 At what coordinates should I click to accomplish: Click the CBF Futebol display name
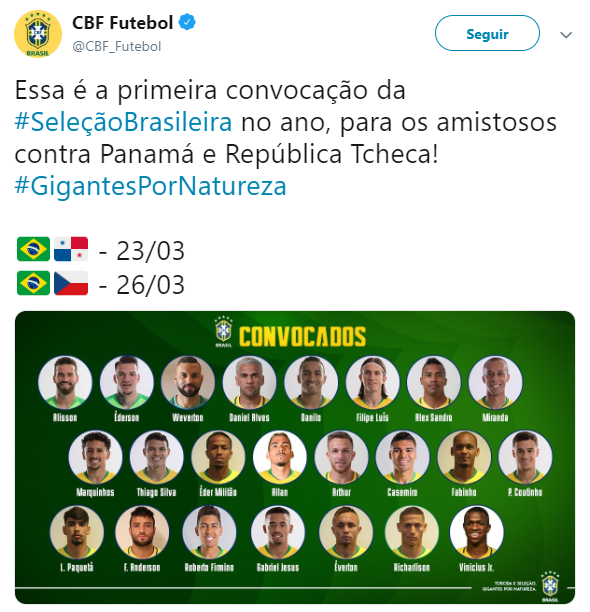pyautogui.click(x=123, y=23)
